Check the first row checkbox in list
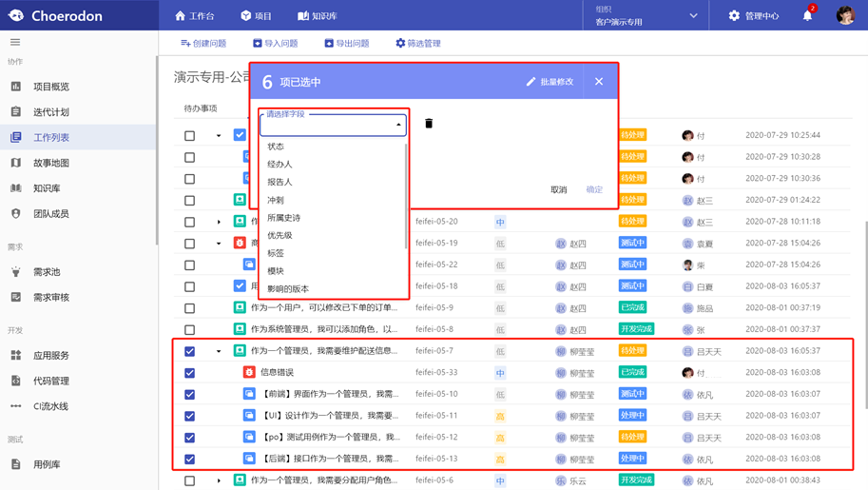Viewport: 868px width, 490px height. pos(190,135)
